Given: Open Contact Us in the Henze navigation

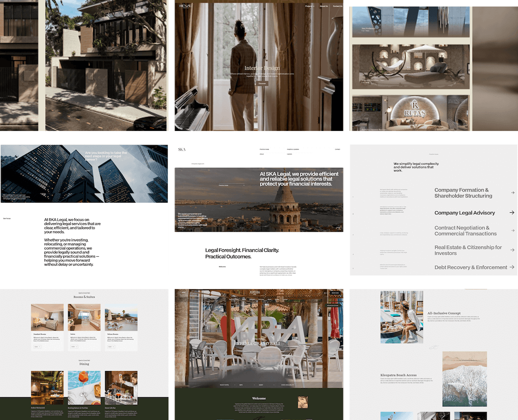Looking at the screenshot, I should point(337,6).
